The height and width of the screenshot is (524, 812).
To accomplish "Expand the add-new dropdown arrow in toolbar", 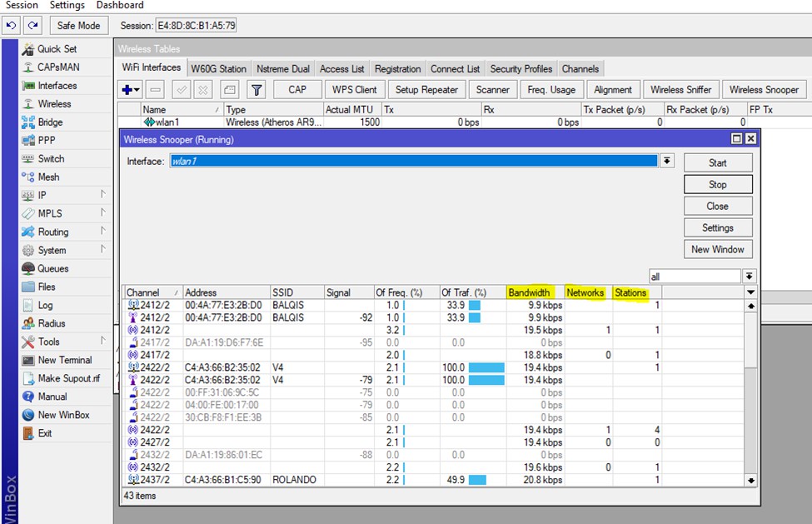I will [x=138, y=89].
